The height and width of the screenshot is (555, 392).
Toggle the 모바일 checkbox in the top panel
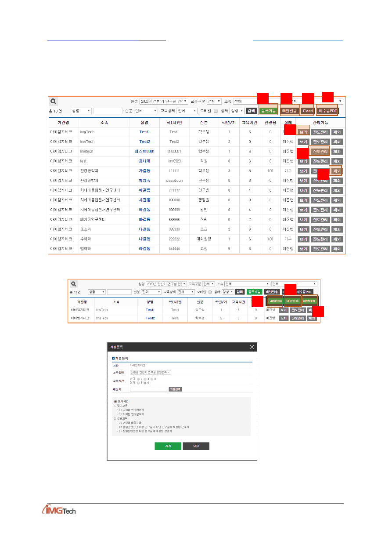216,111
